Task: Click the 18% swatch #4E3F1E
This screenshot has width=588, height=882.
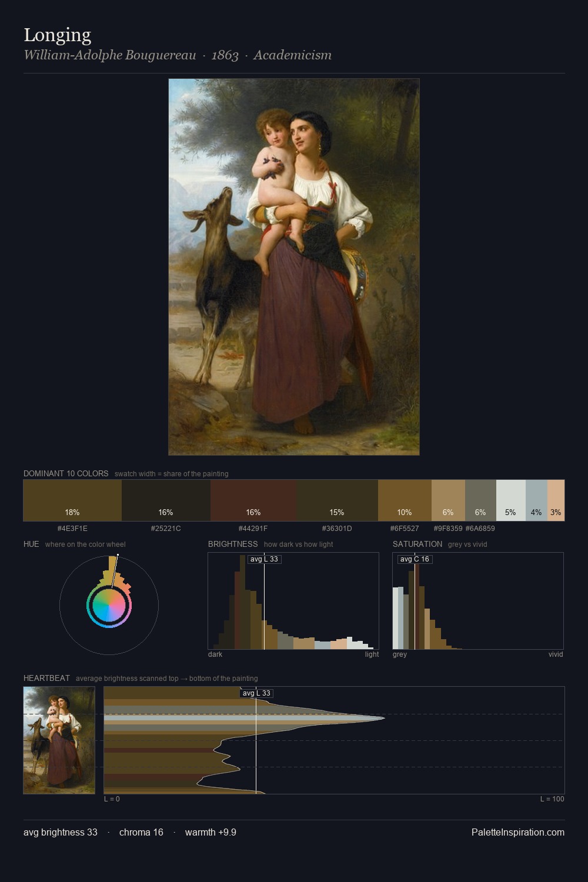Action: [x=72, y=500]
